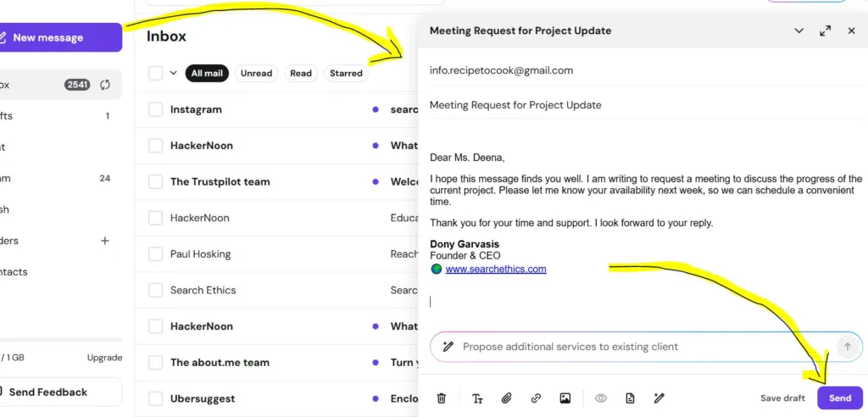Check the Search Ethics email checkbox
Image resolution: width=868 pixels, height=417 pixels.
[x=156, y=290]
